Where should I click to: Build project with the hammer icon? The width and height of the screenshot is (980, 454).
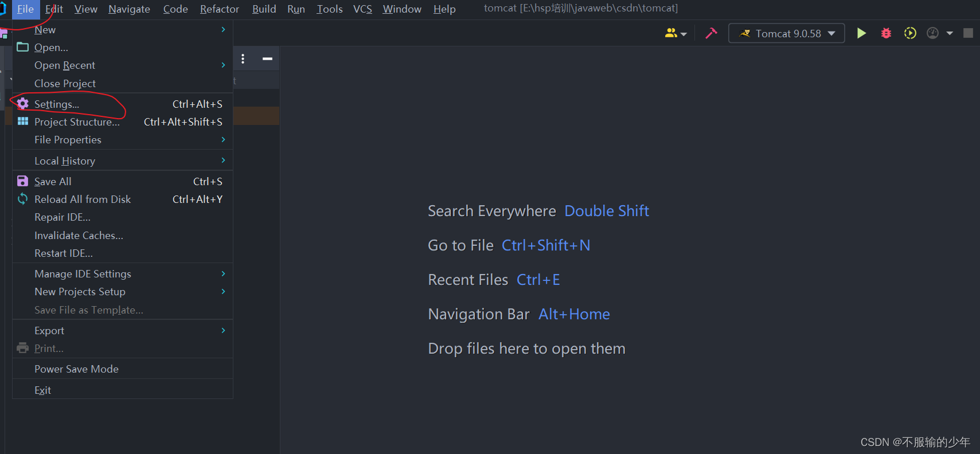711,33
